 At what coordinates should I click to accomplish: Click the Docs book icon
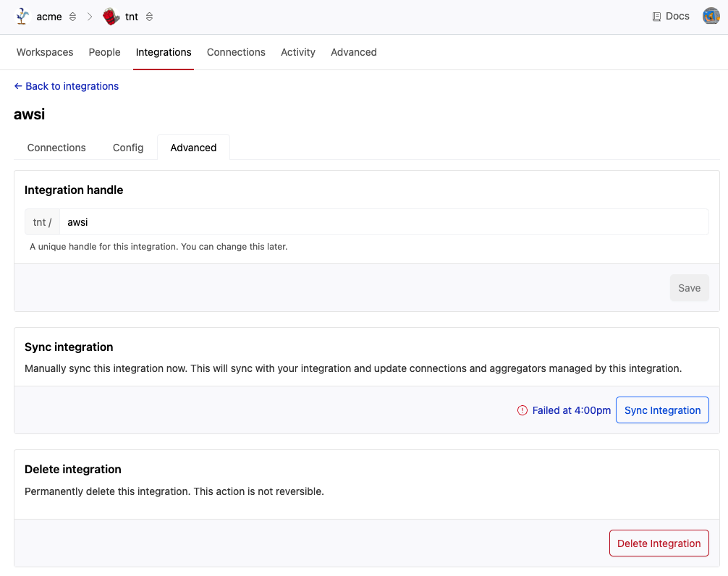656,17
